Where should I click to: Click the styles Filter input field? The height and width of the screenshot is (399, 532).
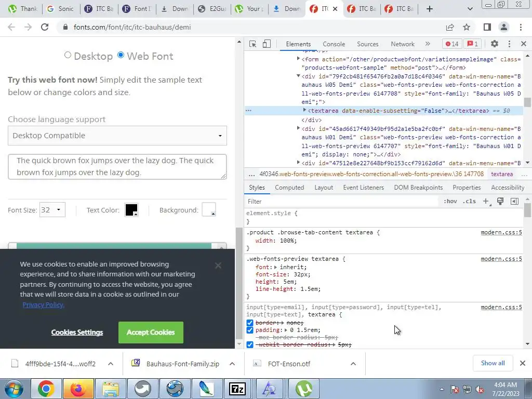pos(343,202)
